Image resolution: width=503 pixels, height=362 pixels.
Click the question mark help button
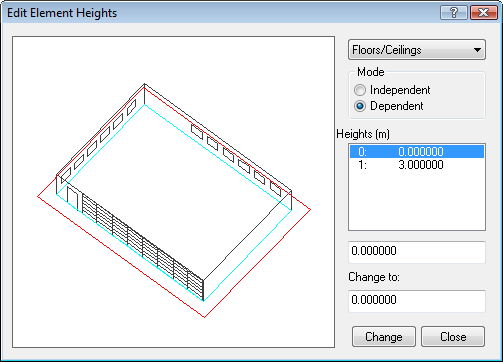453,13
